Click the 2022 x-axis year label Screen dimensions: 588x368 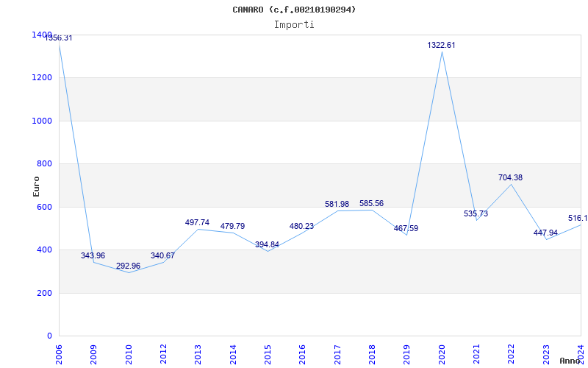(511, 355)
